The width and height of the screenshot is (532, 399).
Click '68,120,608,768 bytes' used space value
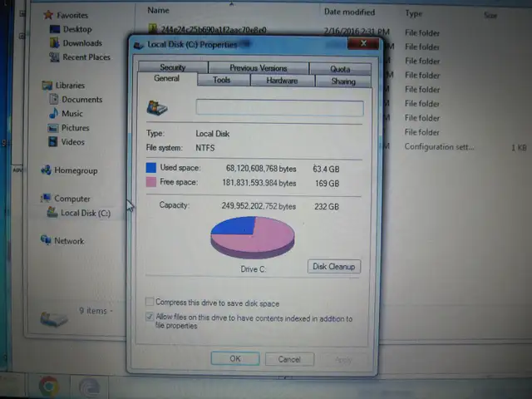click(261, 169)
